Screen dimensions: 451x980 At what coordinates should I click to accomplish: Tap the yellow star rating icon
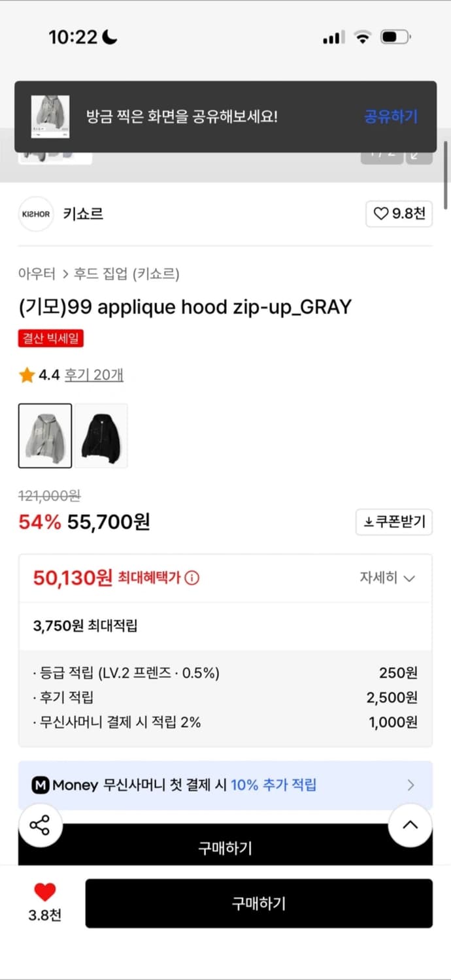[27, 375]
